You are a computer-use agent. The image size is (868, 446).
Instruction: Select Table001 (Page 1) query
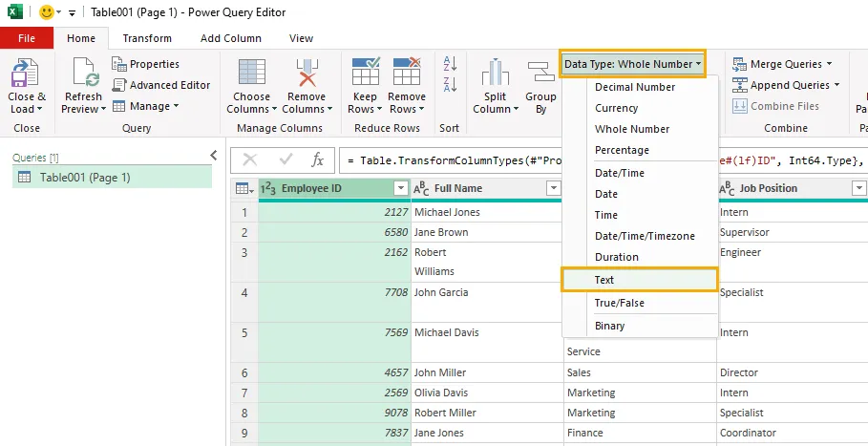point(113,178)
